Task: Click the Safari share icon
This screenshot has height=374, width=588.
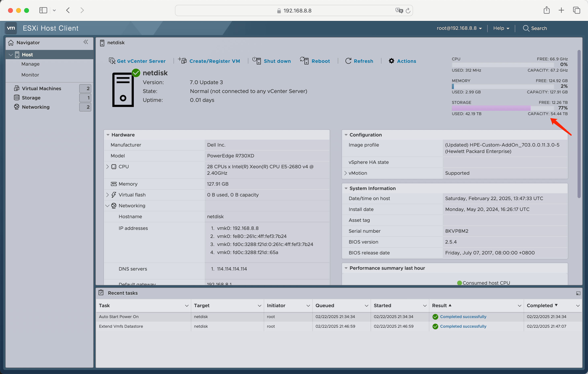Action: point(547,10)
